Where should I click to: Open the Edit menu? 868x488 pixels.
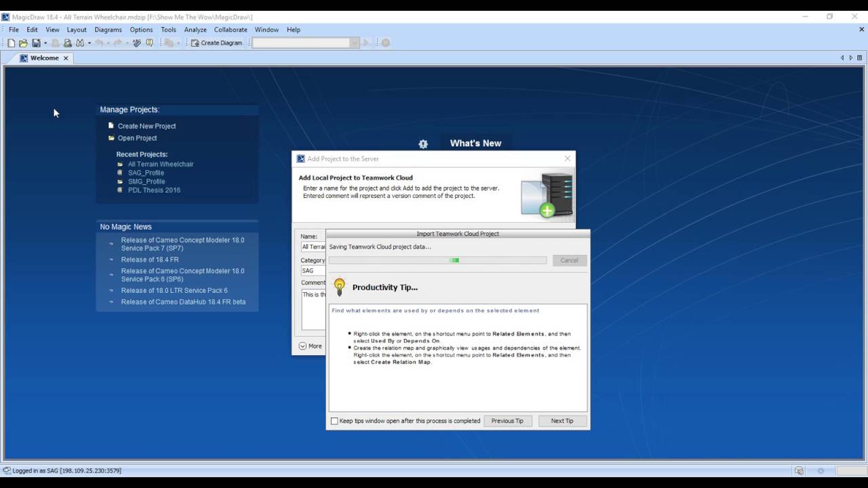[x=32, y=30]
